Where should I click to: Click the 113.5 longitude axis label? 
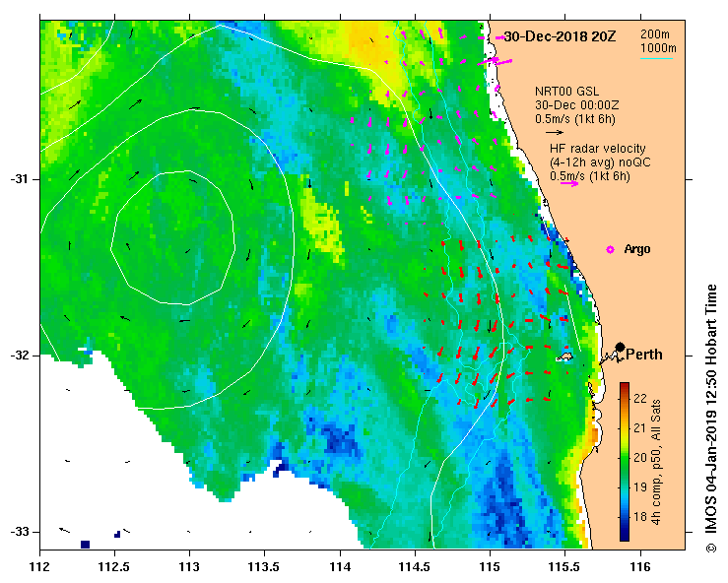(265, 567)
